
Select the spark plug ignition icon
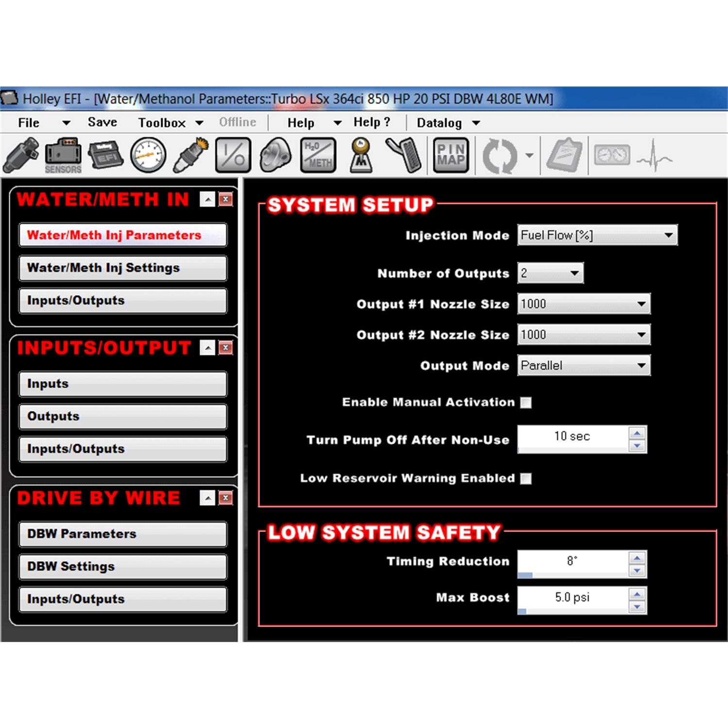point(191,155)
